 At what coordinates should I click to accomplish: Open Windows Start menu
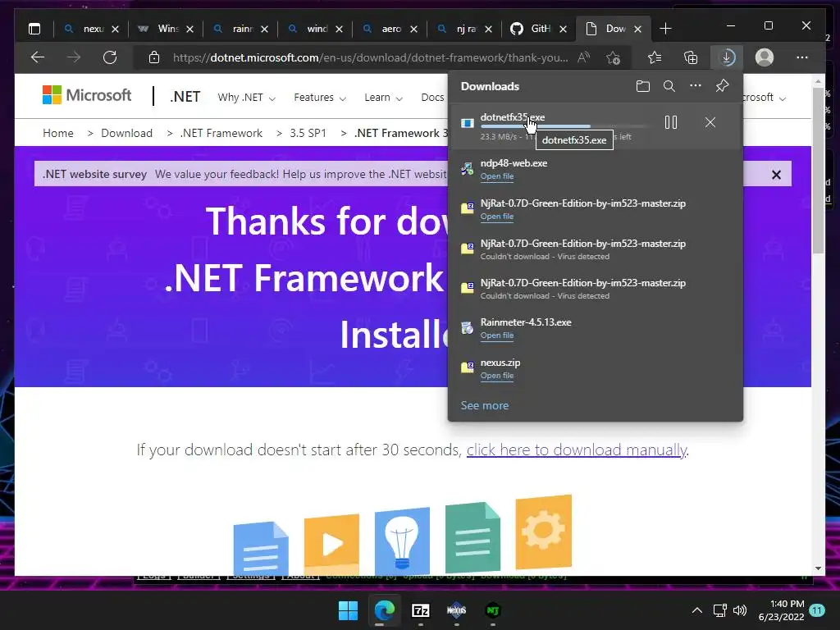tap(348, 610)
